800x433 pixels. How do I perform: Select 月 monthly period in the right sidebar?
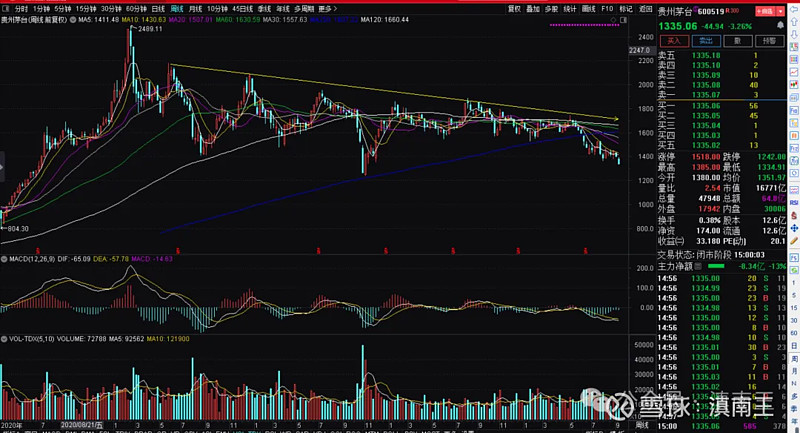point(794,371)
